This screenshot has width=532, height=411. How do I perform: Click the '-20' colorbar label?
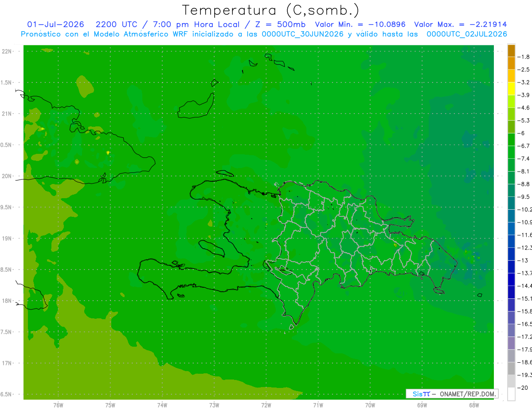pos(523,388)
